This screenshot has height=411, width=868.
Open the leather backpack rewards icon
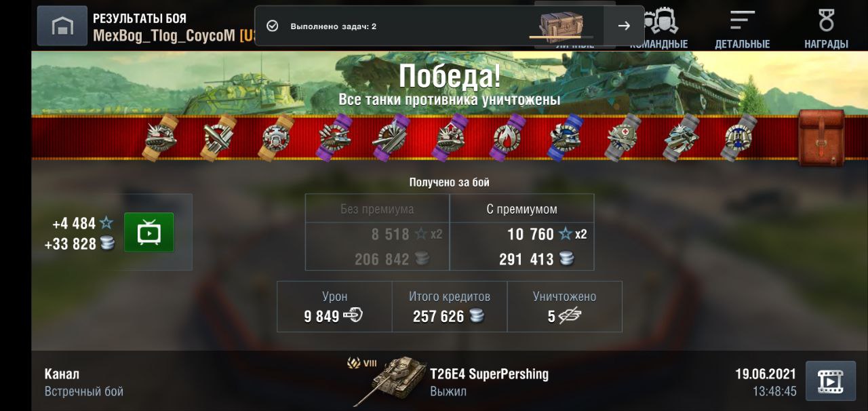(x=821, y=138)
